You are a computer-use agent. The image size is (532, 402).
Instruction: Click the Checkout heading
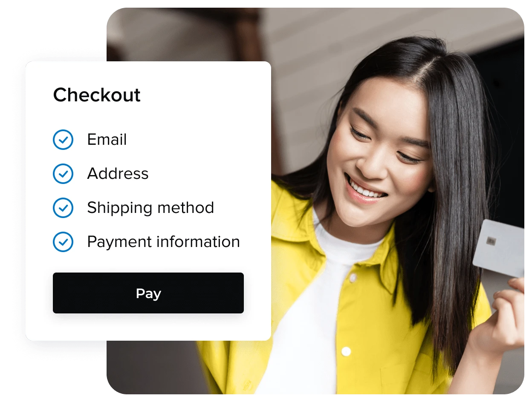(x=97, y=95)
